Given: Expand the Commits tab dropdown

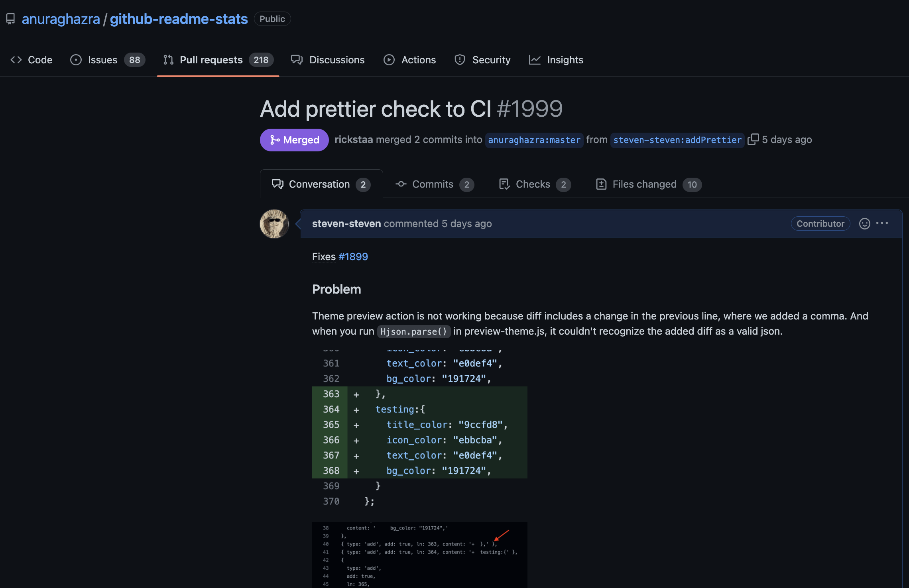Looking at the screenshot, I should click(x=434, y=184).
